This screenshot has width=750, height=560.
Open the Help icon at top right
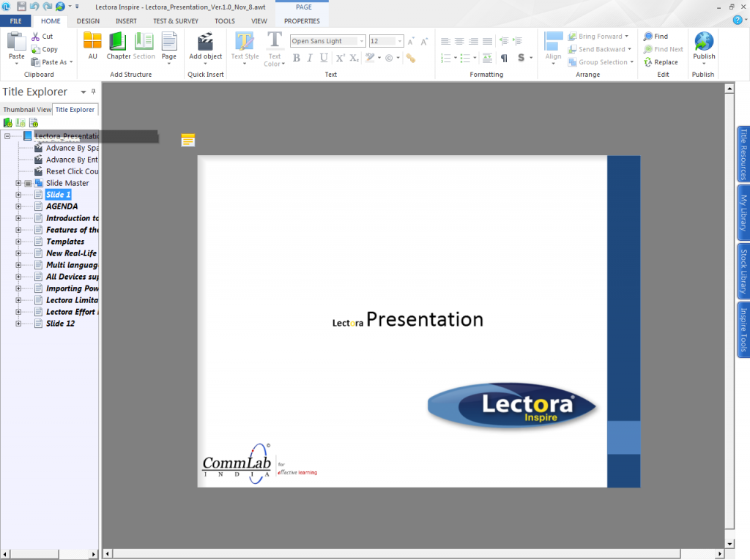pos(738,20)
